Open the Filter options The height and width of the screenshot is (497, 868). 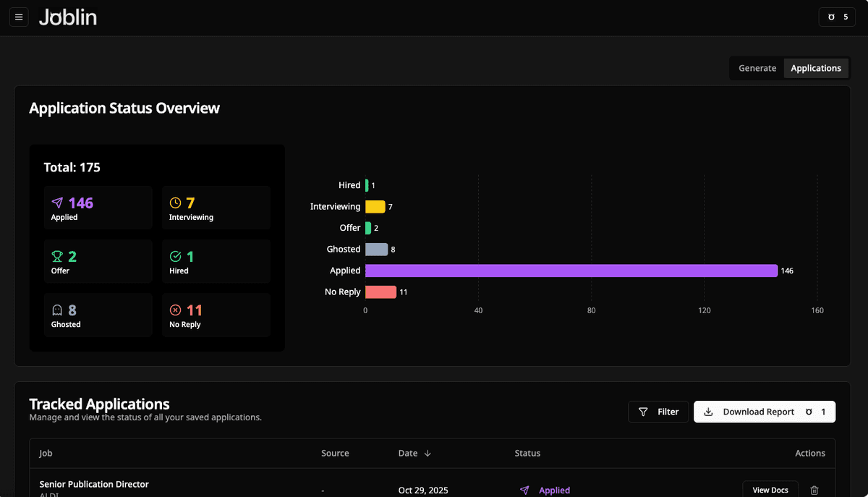click(658, 412)
